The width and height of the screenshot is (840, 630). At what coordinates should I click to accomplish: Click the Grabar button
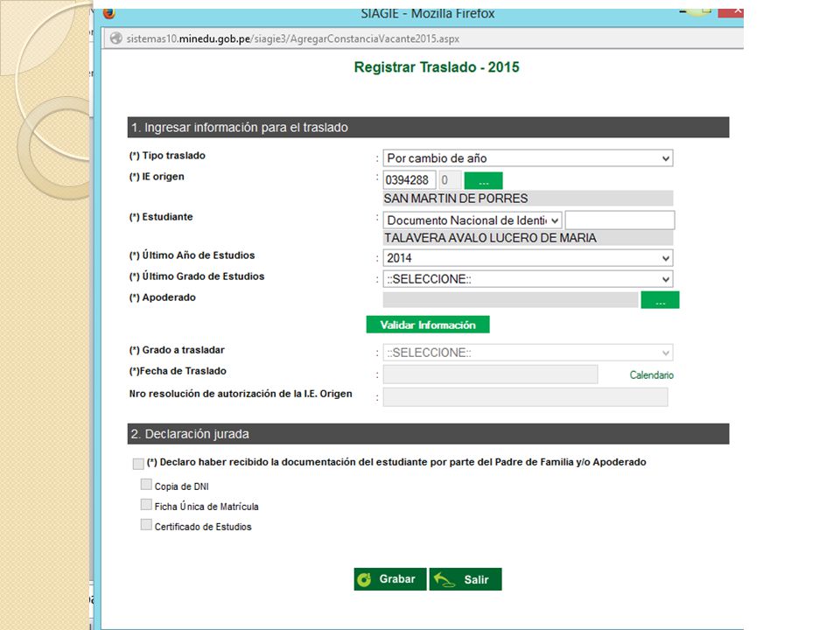390,579
